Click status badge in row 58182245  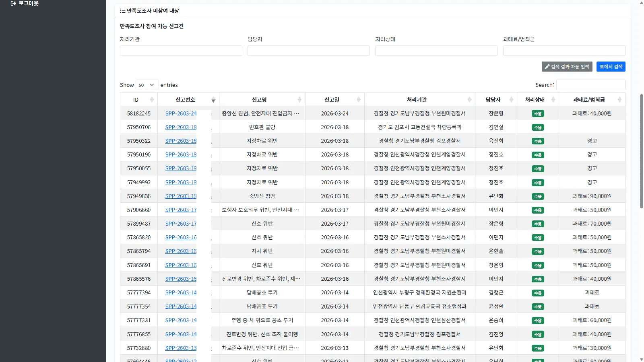538,114
